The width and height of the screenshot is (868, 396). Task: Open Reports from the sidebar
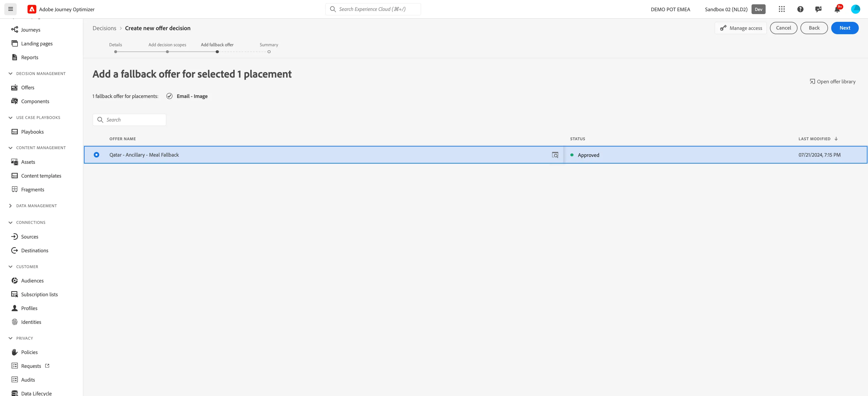(30, 57)
